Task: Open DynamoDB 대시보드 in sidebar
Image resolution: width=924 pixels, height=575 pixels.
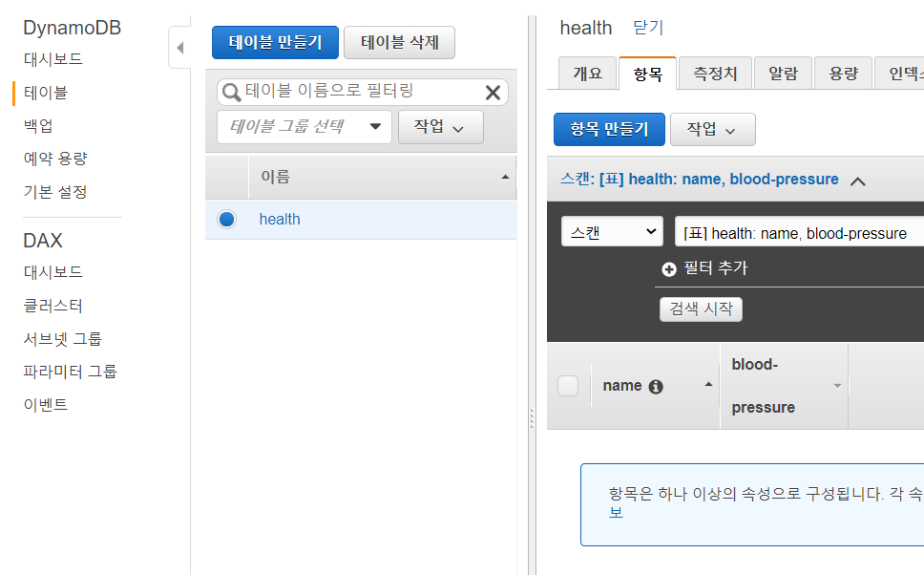Action: [53, 59]
